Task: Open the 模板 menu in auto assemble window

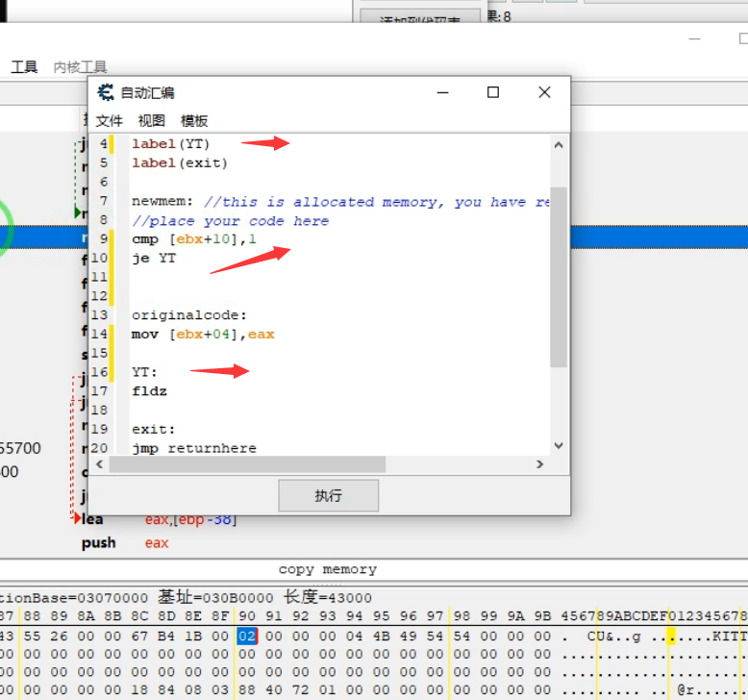Action: [194, 121]
